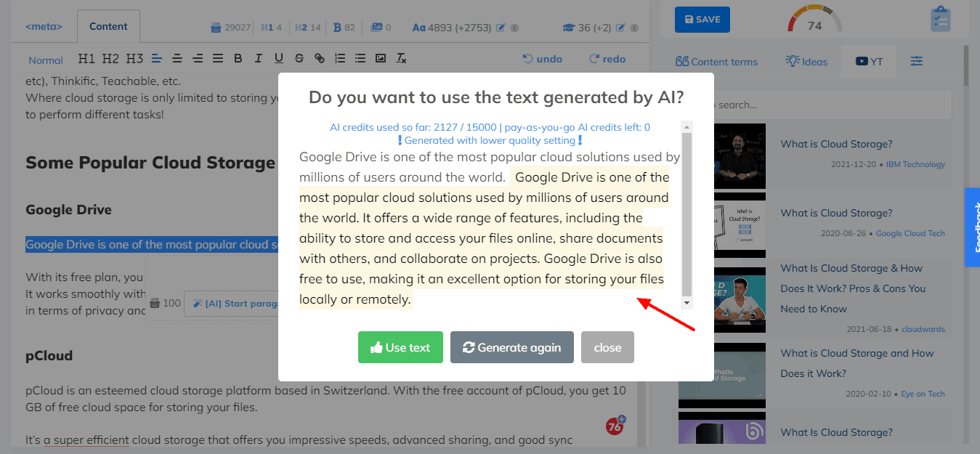Click the Grammarly score badge 76

(615, 426)
